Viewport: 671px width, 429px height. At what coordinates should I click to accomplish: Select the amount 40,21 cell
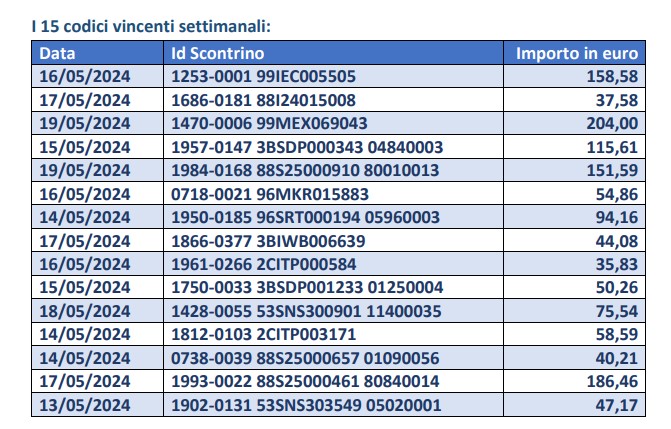click(x=574, y=358)
